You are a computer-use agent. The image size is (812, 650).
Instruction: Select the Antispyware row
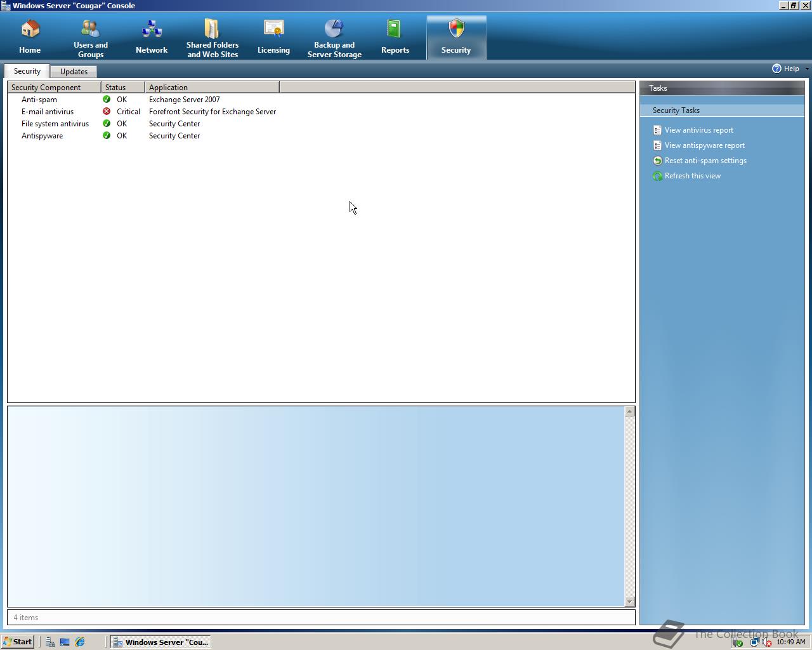click(321, 136)
